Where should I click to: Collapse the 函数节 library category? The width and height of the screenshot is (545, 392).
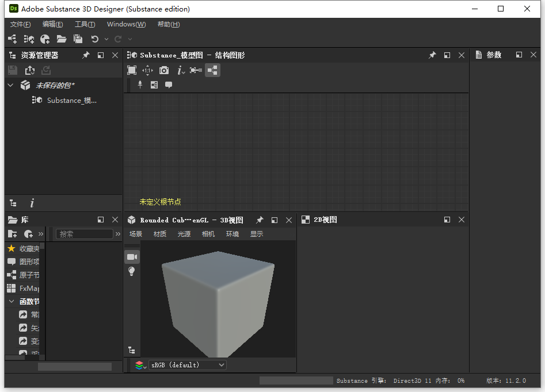(x=12, y=301)
